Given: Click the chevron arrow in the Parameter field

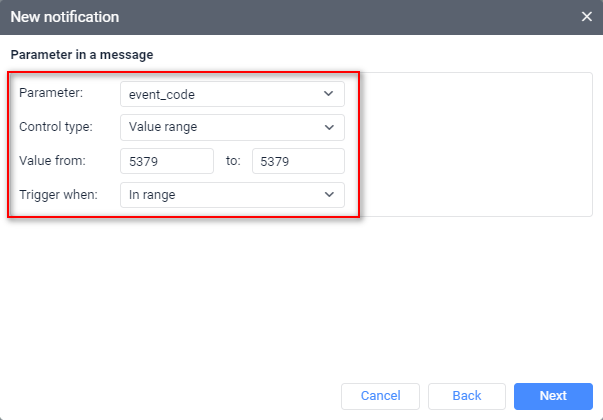Looking at the screenshot, I should 329,94.
